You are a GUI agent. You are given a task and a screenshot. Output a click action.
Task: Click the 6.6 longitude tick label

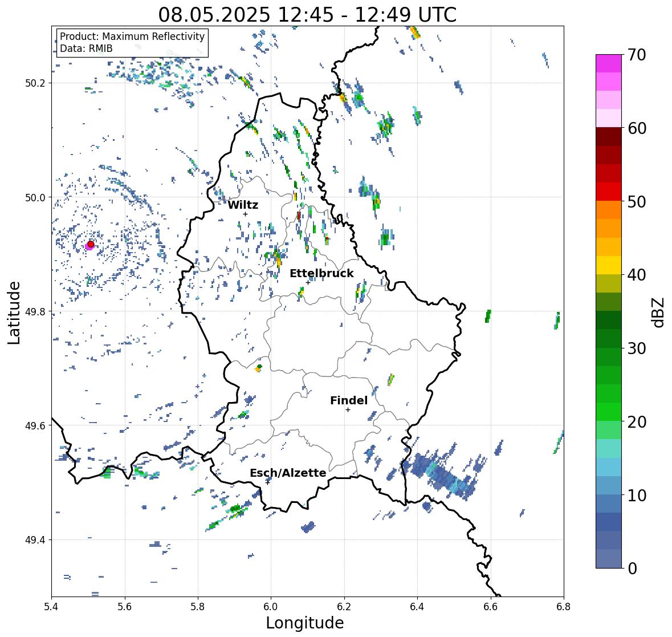pos(490,606)
